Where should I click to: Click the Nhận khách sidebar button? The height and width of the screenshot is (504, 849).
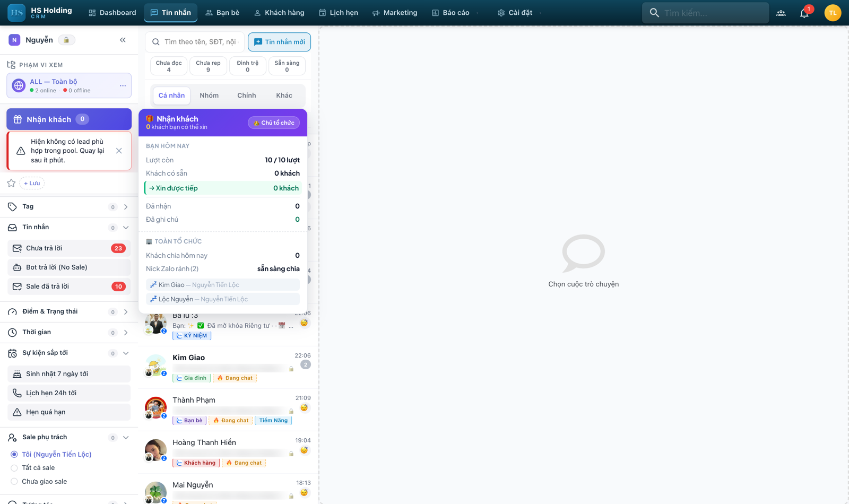[x=69, y=119]
